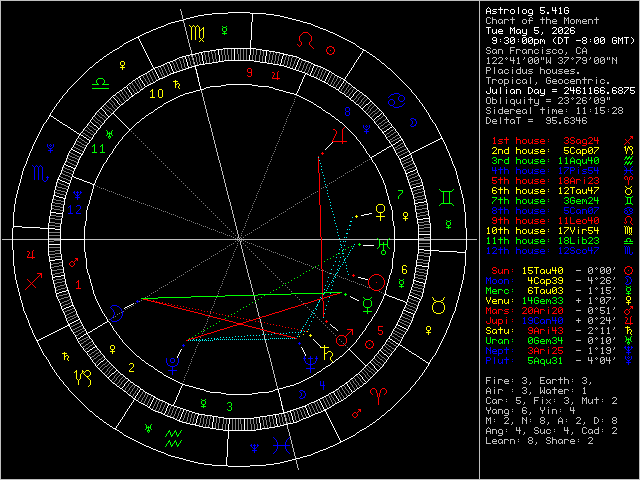This screenshot has width=640, height=480.
Task: Select the blue Scorpio sign in outer ring
Action: (41, 174)
